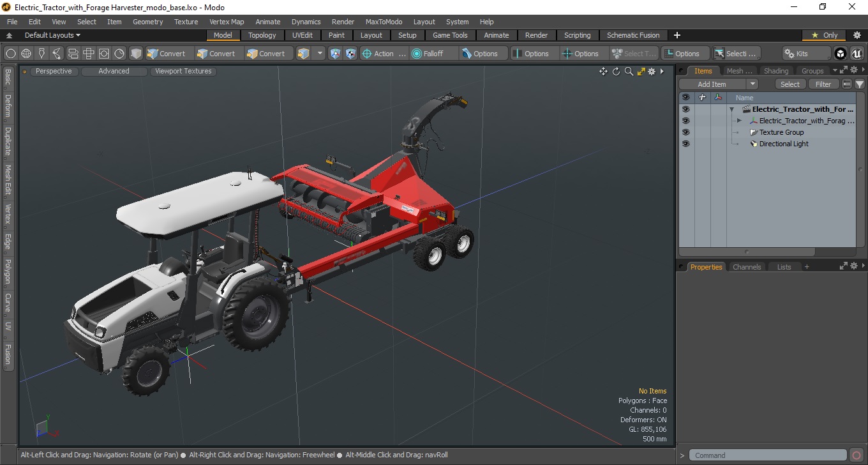Open the Unity cube kit icon
Screen dimensions: 868x465
(841, 54)
